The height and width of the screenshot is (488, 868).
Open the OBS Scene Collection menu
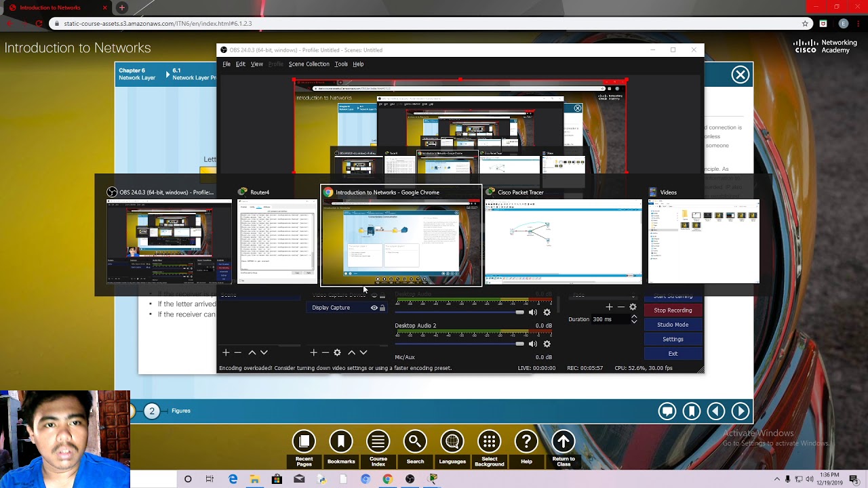click(309, 64)
